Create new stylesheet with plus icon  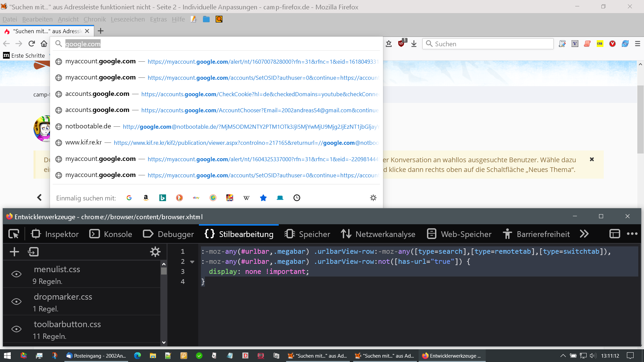14,252
